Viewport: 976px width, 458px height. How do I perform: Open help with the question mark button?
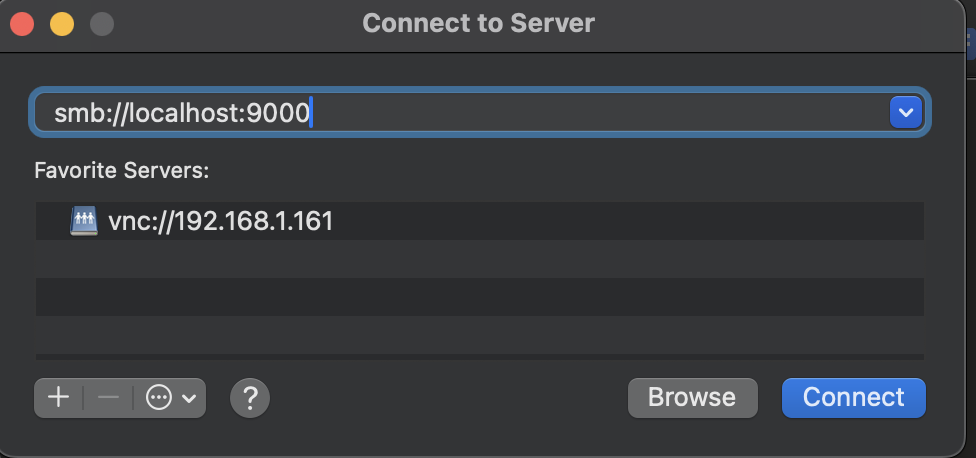250,398
